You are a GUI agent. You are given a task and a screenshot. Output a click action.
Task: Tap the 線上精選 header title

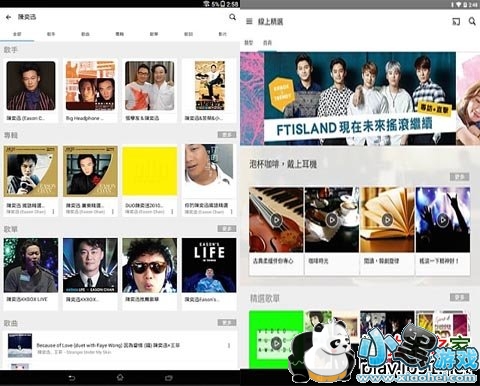point(270,22)
